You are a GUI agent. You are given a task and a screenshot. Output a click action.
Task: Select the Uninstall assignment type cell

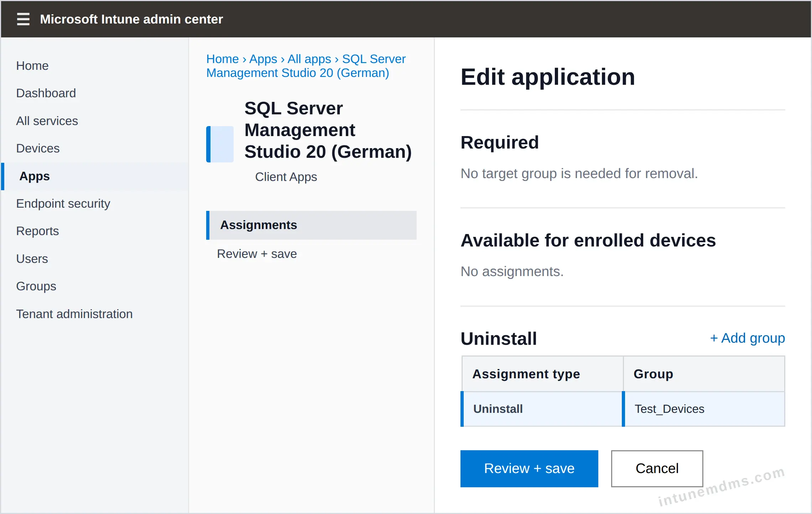point(542,409)
